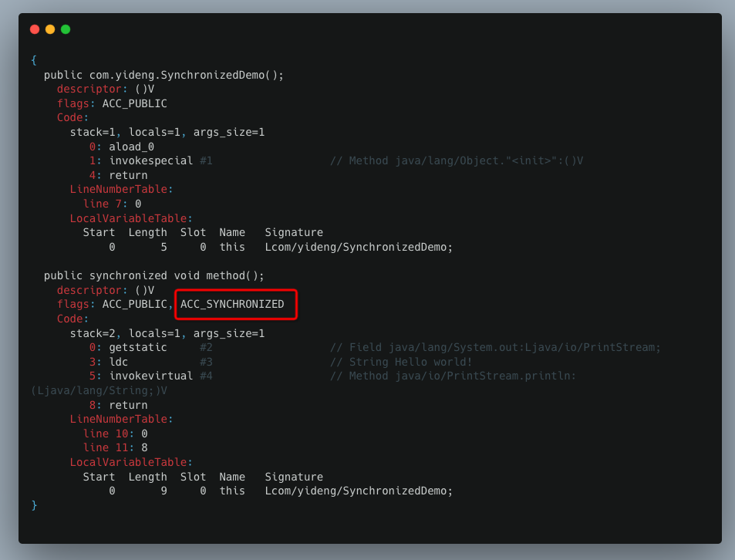735x560 pixels.
Task: Click the Length value 5 in constructor table
Action: tap(164, 247)
